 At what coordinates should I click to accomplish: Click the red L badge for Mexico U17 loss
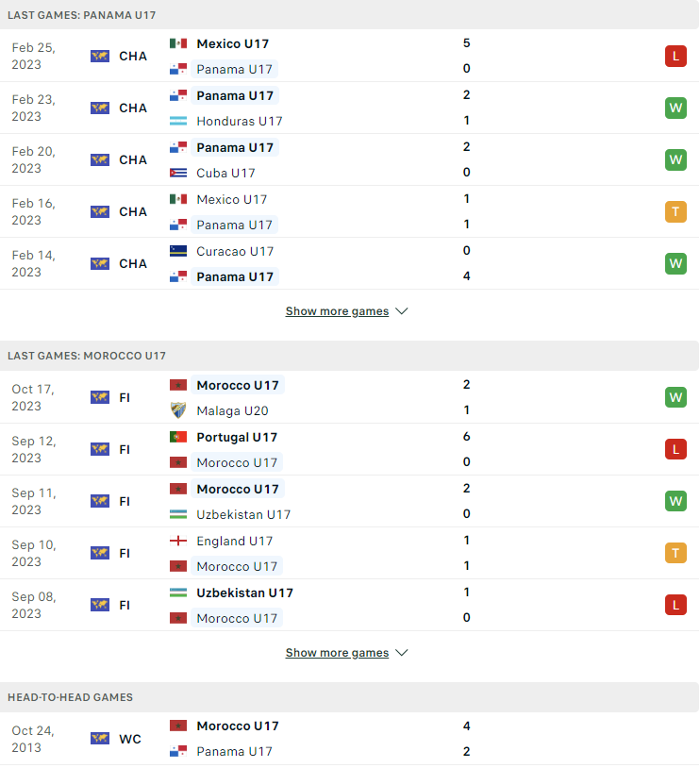(x=675, y=57)
